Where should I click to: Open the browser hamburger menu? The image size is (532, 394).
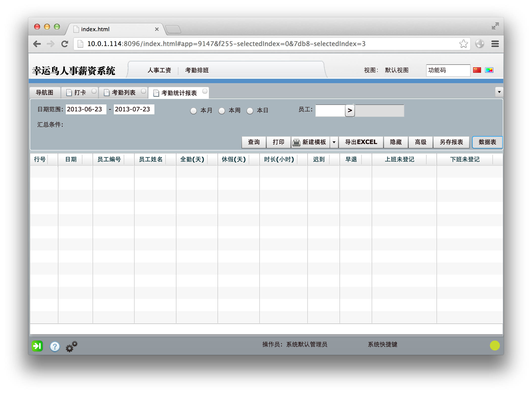point(495,44)
